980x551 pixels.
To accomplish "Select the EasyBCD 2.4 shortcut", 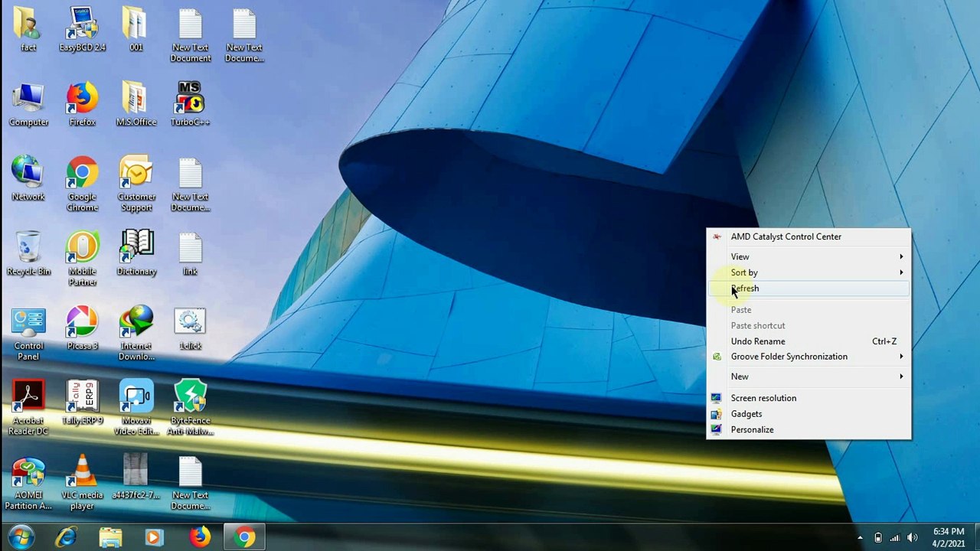I will pyautogui.click(x=82, y=29).
